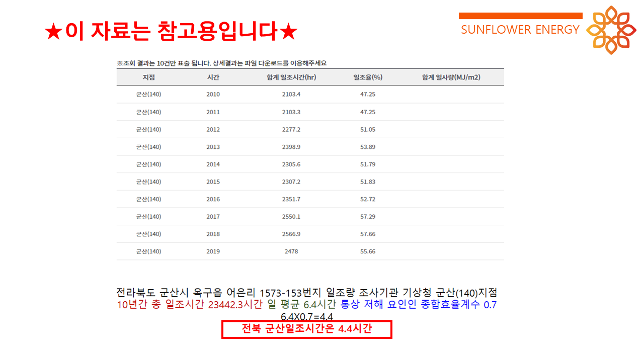The width and height of the screenshot is (644, 362).
Task: Select the year cell 2011
Action: point(213,112)
